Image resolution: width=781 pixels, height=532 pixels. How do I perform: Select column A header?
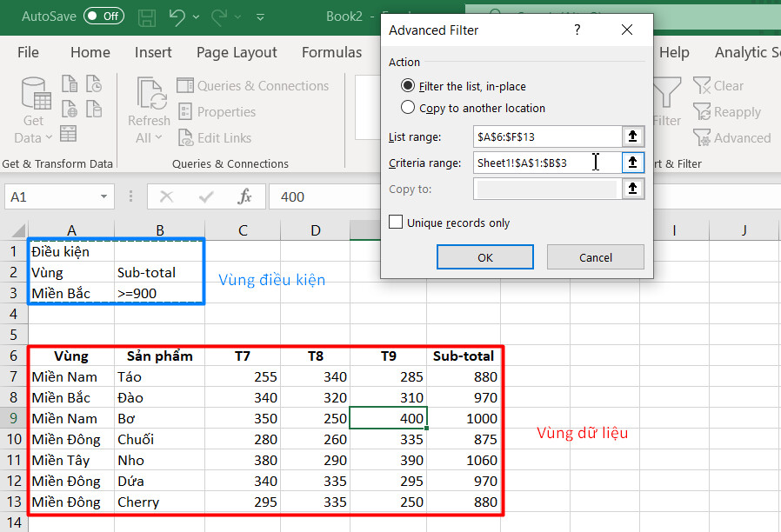(x=71, y=230)
